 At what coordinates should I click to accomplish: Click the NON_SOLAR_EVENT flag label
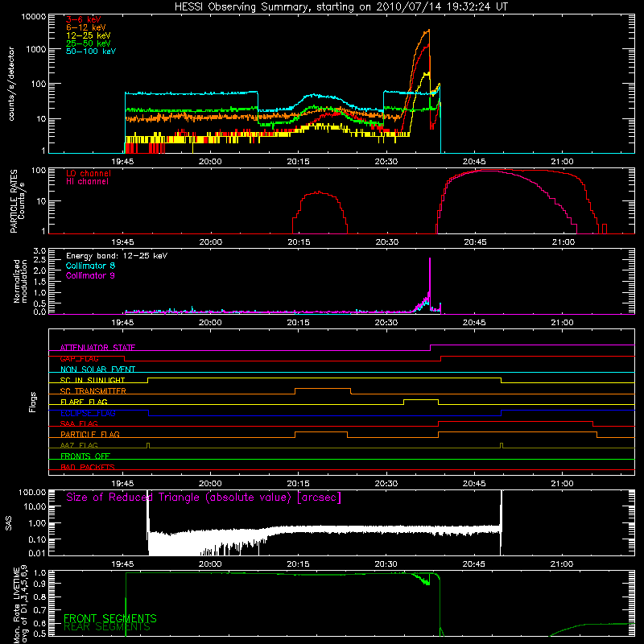[x=97, y=369]
